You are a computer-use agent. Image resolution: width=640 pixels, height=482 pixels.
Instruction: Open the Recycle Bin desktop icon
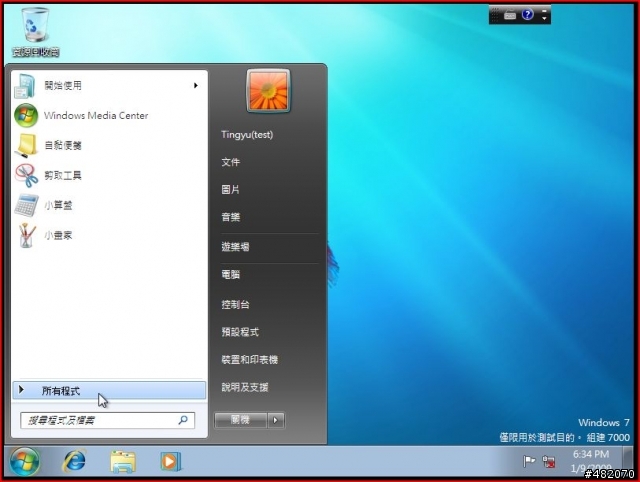click(36, 32)
